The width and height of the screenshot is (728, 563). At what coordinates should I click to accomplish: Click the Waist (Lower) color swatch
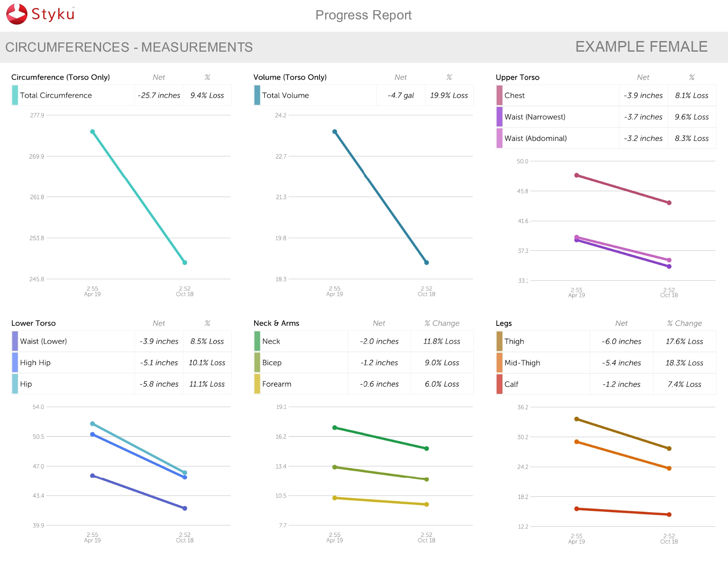pos(15,341)
